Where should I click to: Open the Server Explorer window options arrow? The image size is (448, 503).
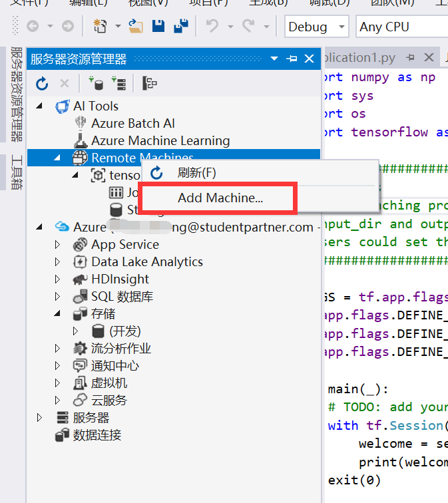pyautogui.click(x=274, y=59)
